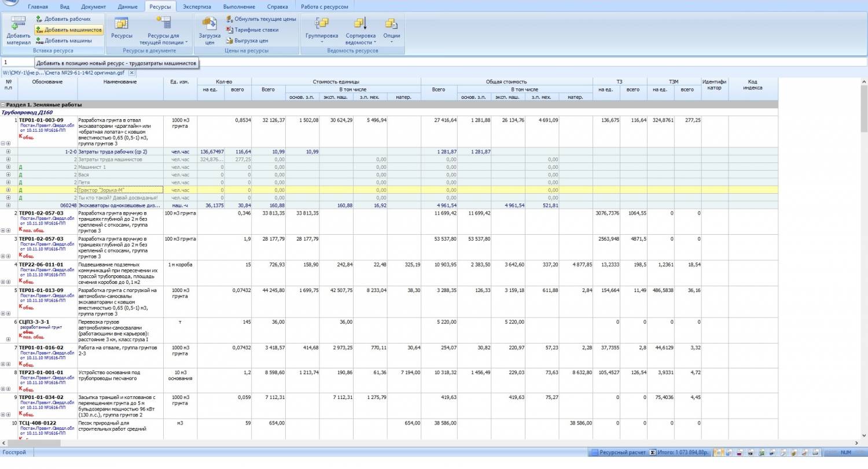Close the Смета №29-61-14И2 document tab
Image resolution: width=868 pixels, height=469 pixels.
tap(131, 73)
